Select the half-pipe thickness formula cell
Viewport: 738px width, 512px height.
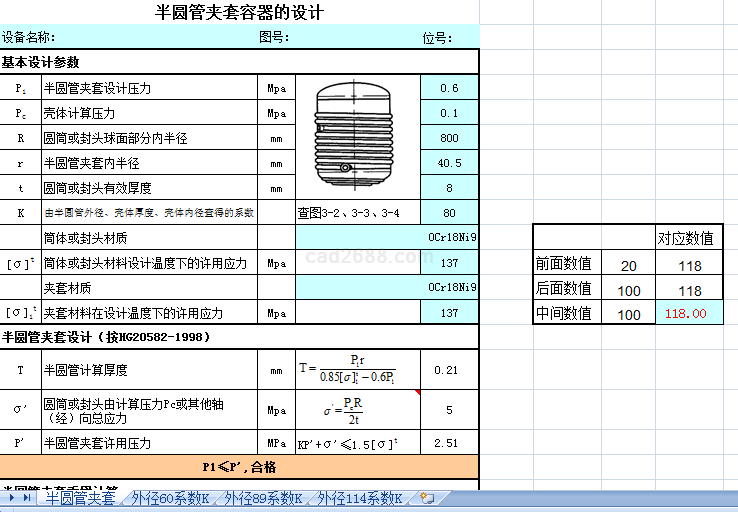pyautogui.click(x=357, y=370)
